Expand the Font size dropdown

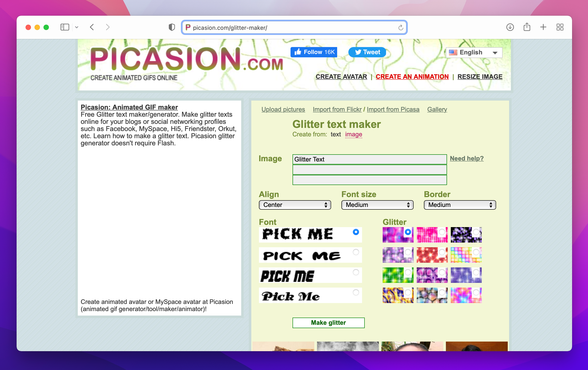(377, 205)
